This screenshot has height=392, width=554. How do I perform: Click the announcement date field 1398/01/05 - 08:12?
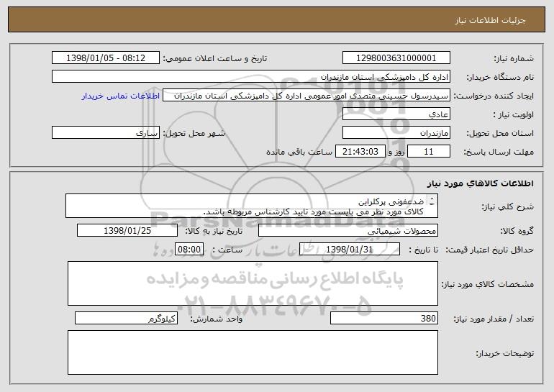106,58
